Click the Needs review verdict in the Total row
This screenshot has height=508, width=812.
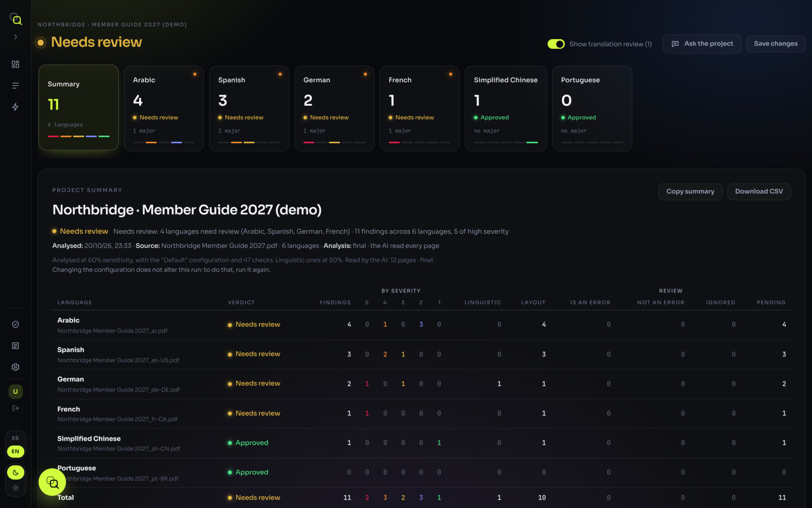(x=254, y=498)
